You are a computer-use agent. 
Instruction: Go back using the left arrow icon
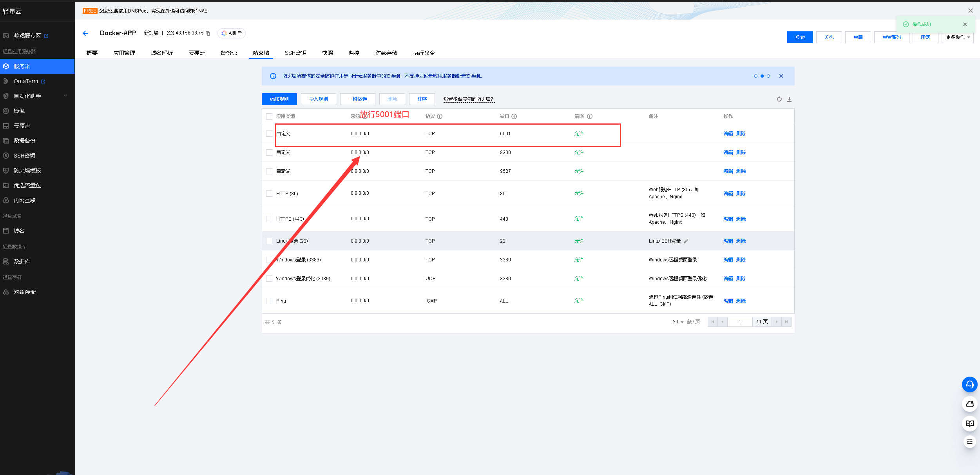pyautogui.click(x=85, y=33)
